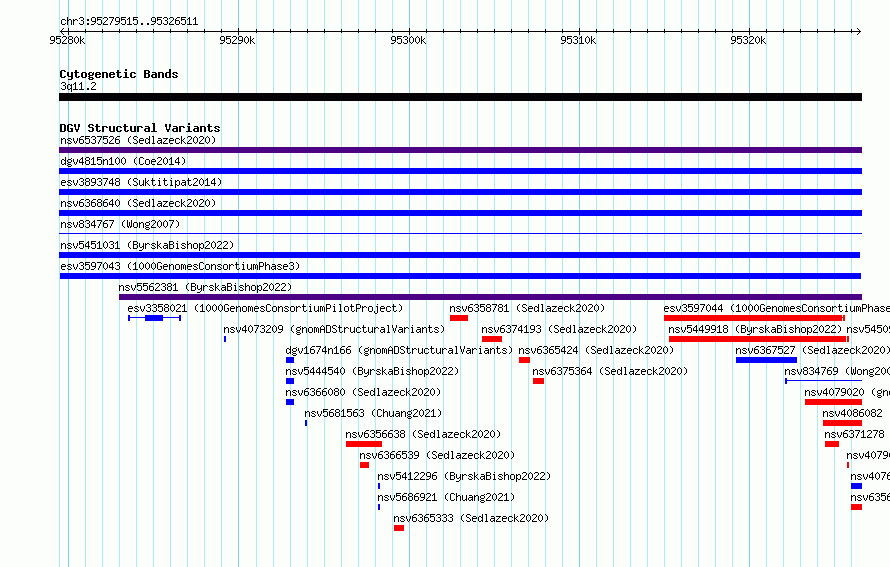Open variant nsv5681563 (Chuang2021)

pos(373,413)
